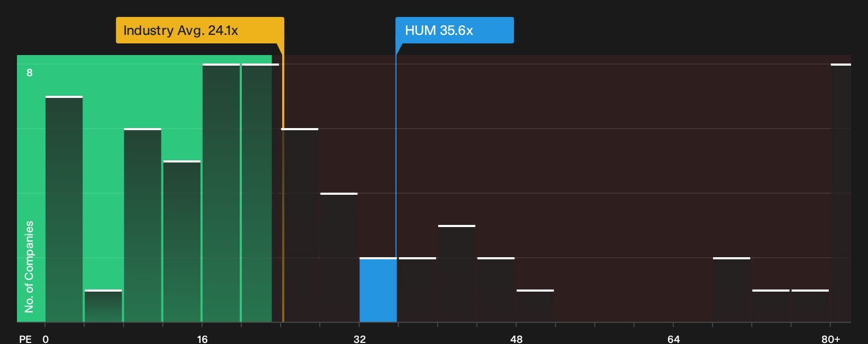This screenshot has height=344, width=868.
Task: Click the y-axis value 8
Action: tap(30, 73)
